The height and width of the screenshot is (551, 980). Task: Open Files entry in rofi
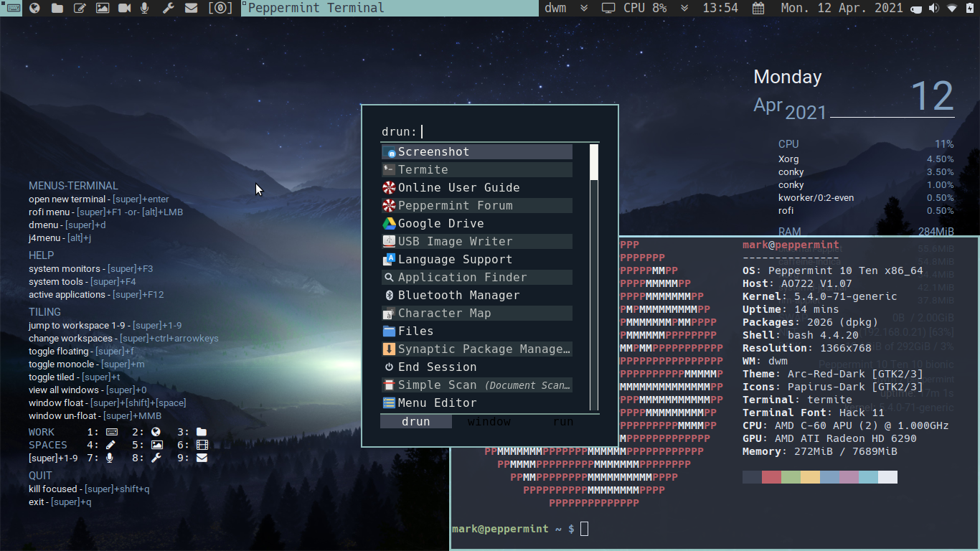click(x=477, y=331)
